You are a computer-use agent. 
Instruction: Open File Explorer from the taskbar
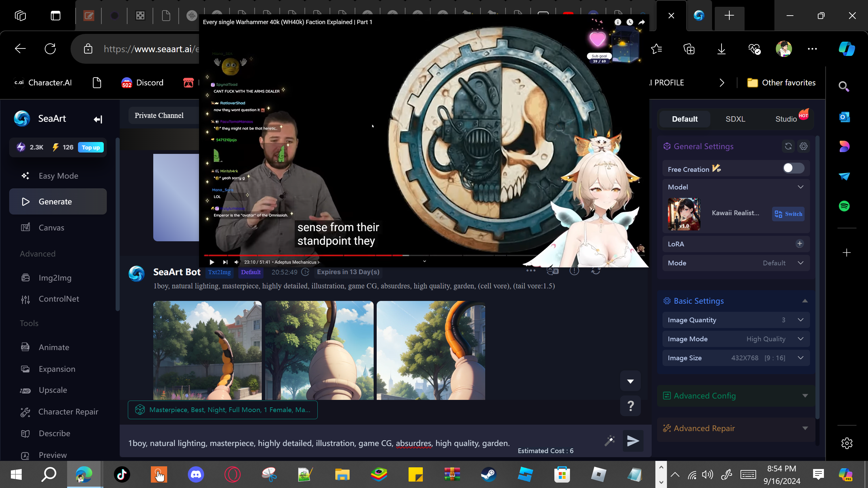(x=342, y=474)
